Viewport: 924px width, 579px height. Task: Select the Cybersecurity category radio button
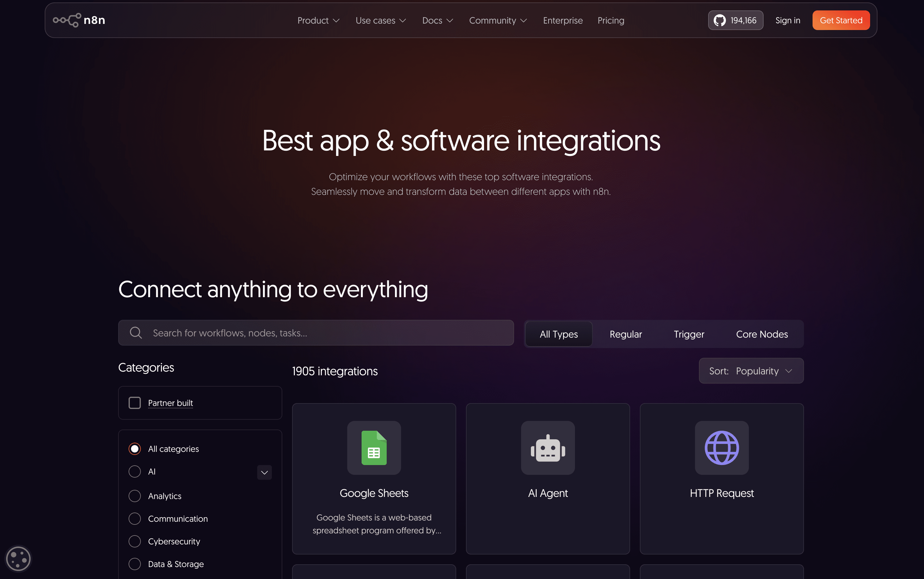(x=135, y=541)
